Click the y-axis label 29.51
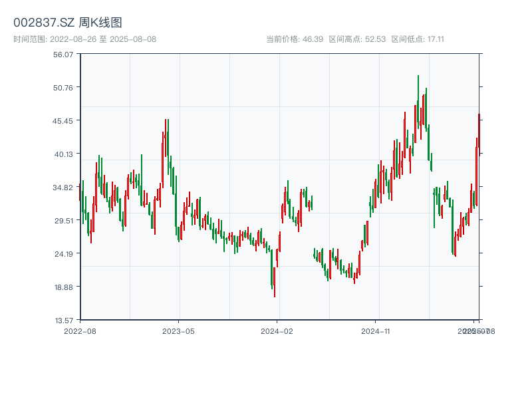The height and width of the screenshot is (399, 532). (x=63, y=221)
